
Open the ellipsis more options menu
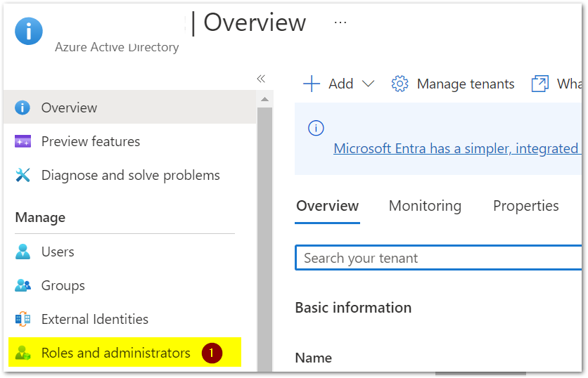[340, 23]
